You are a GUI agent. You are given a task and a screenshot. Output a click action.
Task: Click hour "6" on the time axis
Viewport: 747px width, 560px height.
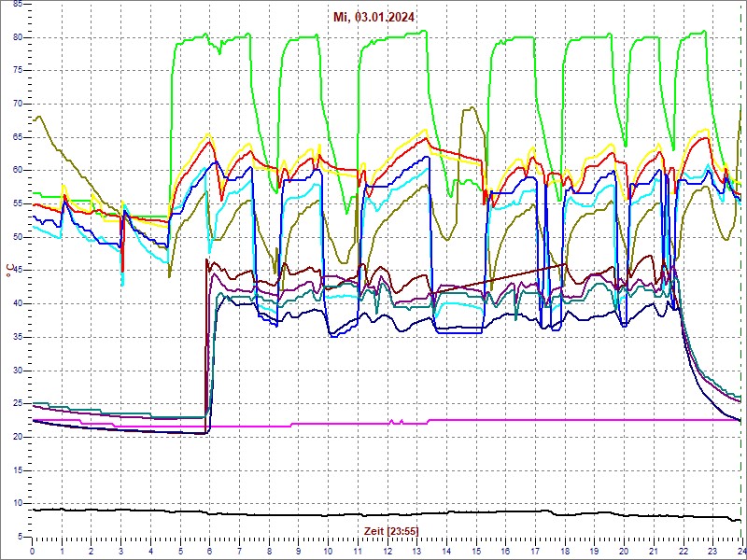point(209,549)
